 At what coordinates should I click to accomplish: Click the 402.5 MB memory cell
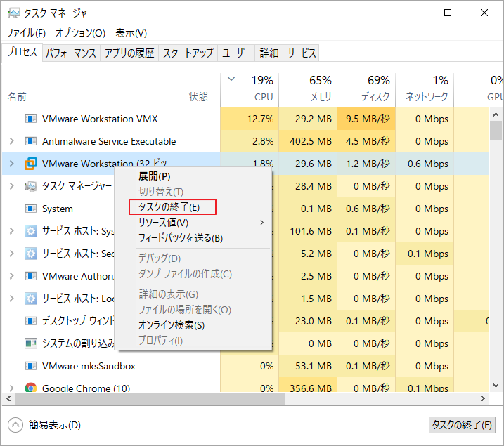point(308,141)
